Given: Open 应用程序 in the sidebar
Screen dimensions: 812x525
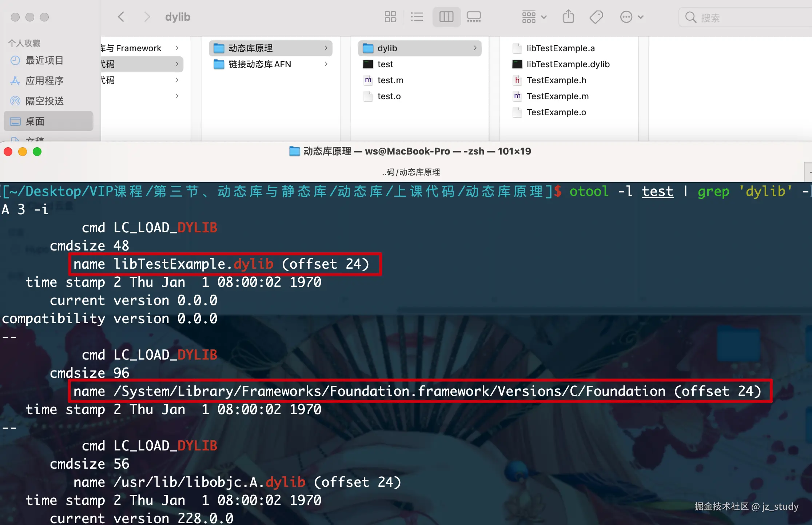Looking at the screenshot, I should pyautogui.click(x=44, y=81).
